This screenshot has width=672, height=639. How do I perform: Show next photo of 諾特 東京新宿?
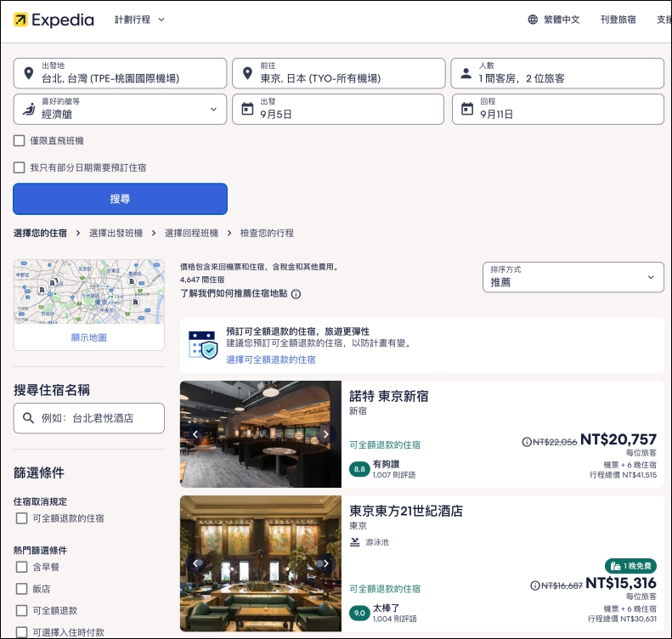pyautogui.click(x=325, y=434)
